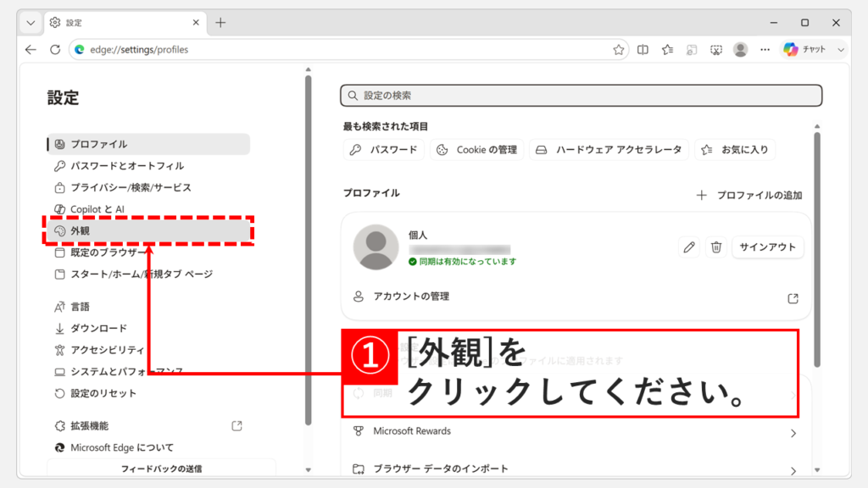Open the Collections toolbar icon

coord(692,50)
